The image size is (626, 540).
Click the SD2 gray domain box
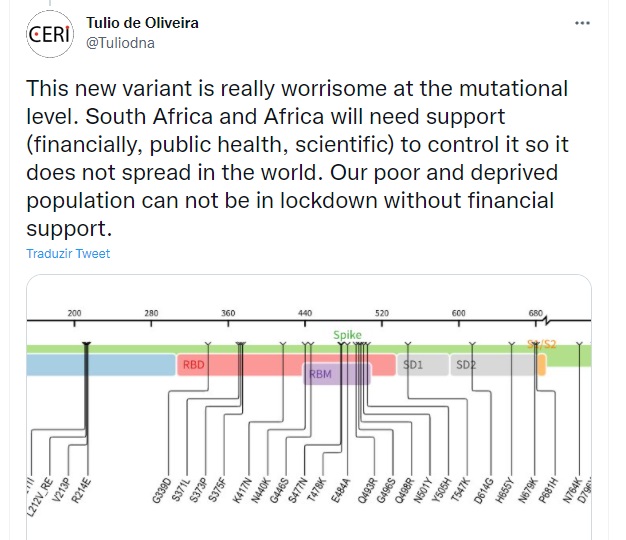click(494, 365)
